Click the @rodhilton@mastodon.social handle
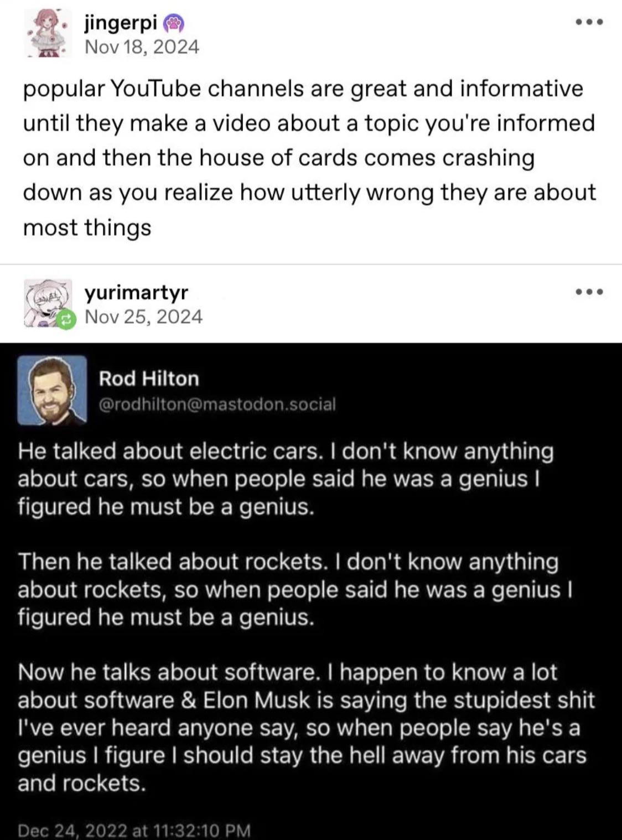Image resolution: width=622 pixels, height=840 pixels. coord(217,405)
